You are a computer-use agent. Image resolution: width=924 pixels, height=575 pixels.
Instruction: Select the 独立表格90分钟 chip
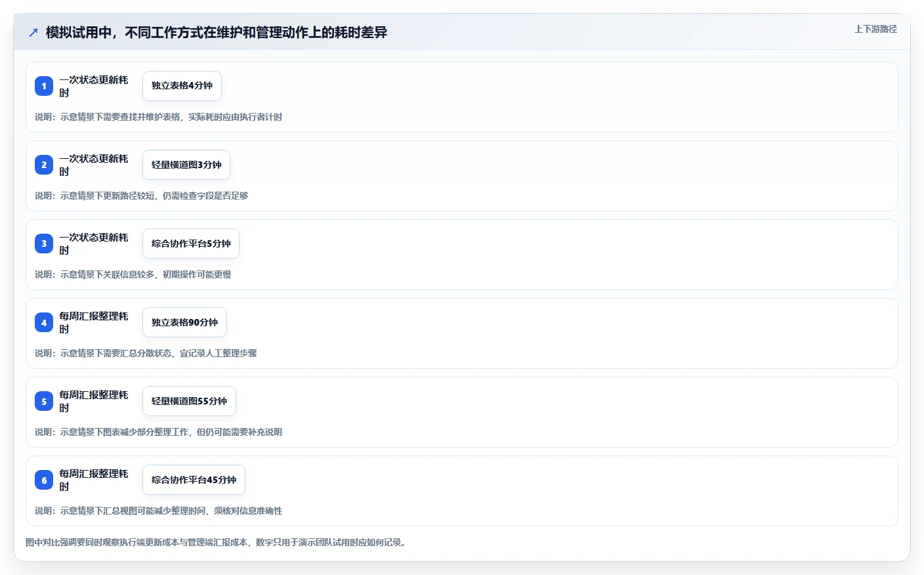coord(184,322)
